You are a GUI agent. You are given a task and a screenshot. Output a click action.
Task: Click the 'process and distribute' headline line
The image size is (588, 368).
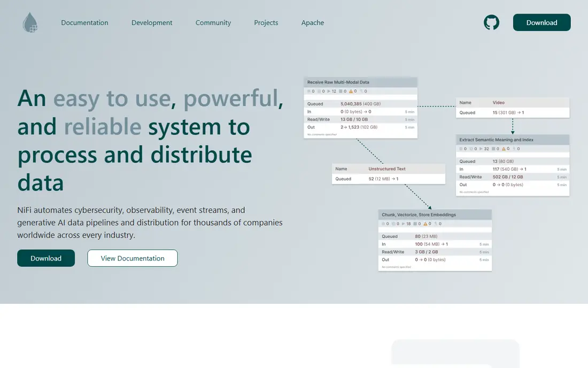pos(135,155)
